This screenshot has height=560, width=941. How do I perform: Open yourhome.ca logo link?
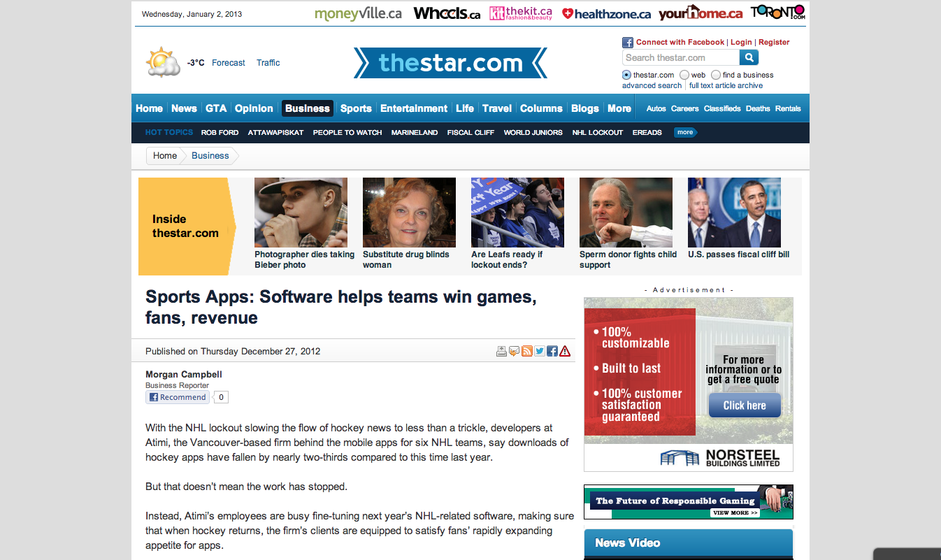click(x=701, y=13)
